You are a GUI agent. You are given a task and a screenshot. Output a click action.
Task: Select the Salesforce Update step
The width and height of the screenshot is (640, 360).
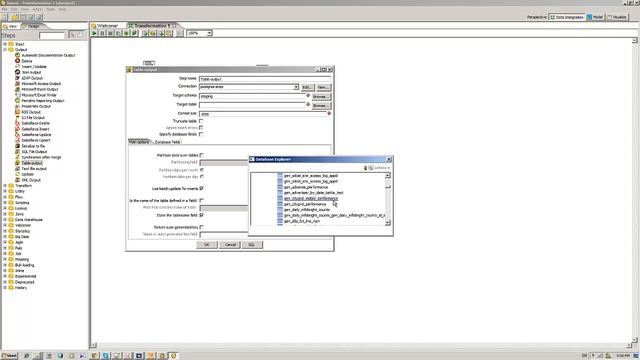[36, 135]
